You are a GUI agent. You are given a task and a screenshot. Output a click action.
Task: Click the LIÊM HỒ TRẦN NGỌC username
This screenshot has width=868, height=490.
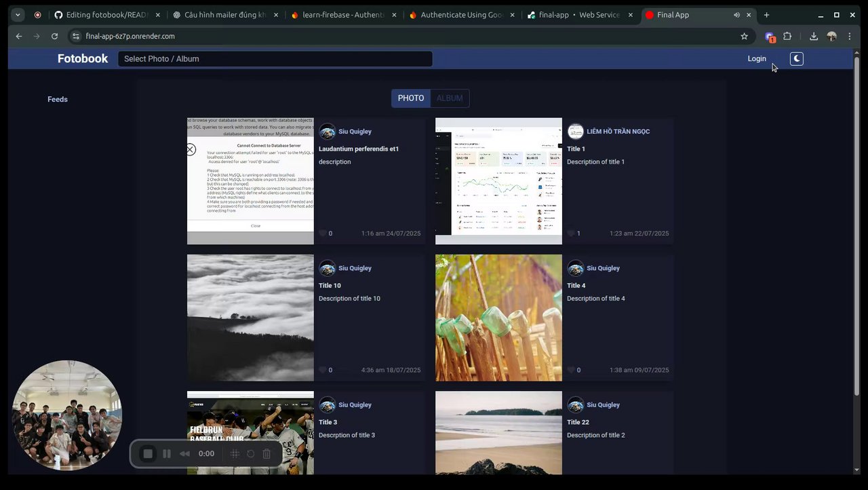tap(618, 132)
